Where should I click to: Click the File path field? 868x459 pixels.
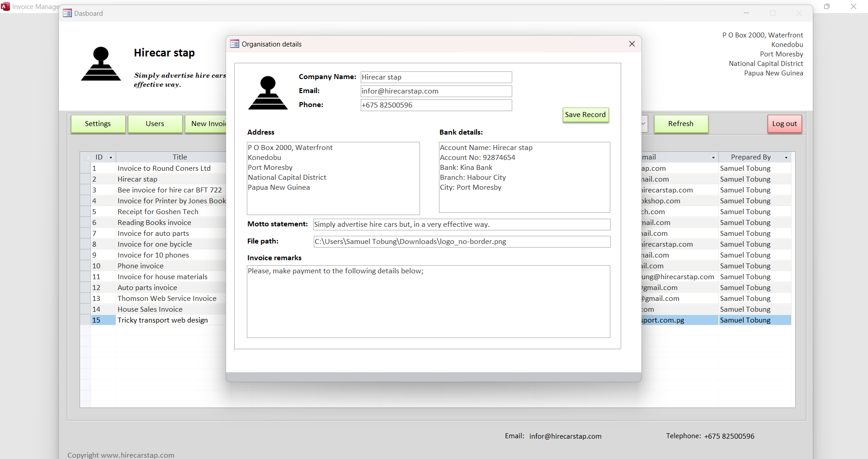(462, 242)
